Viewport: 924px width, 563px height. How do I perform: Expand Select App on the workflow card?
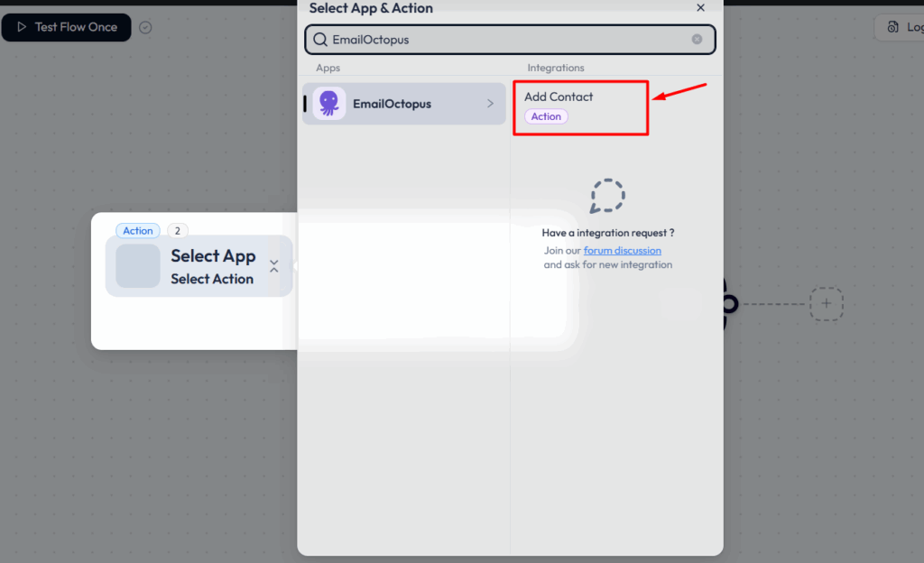point(213,255)
